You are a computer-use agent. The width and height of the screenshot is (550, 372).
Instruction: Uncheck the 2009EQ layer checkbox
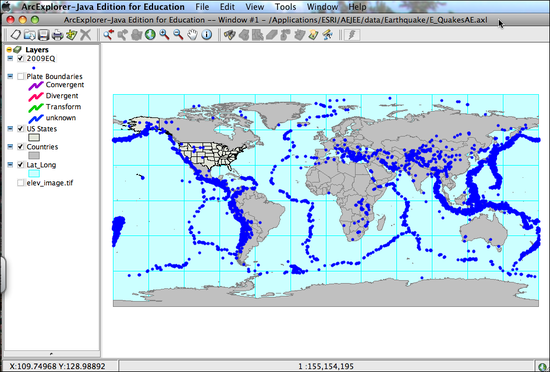coord(21,59)
